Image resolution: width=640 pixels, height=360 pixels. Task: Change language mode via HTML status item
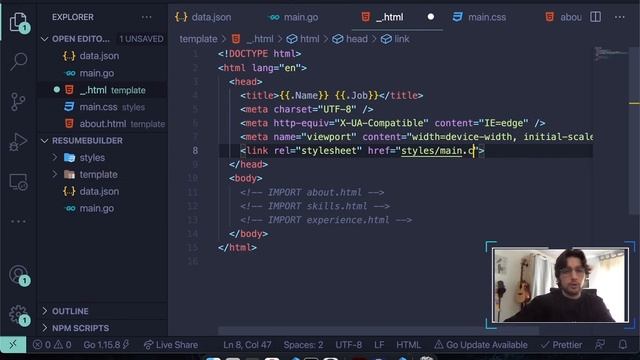click(408, 345)
